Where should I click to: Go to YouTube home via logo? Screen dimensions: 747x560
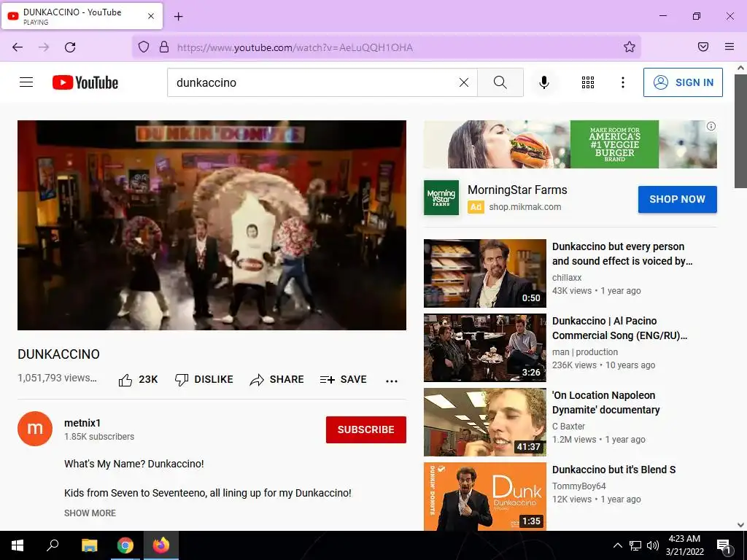pyautogui.click(x=85, y=82)
